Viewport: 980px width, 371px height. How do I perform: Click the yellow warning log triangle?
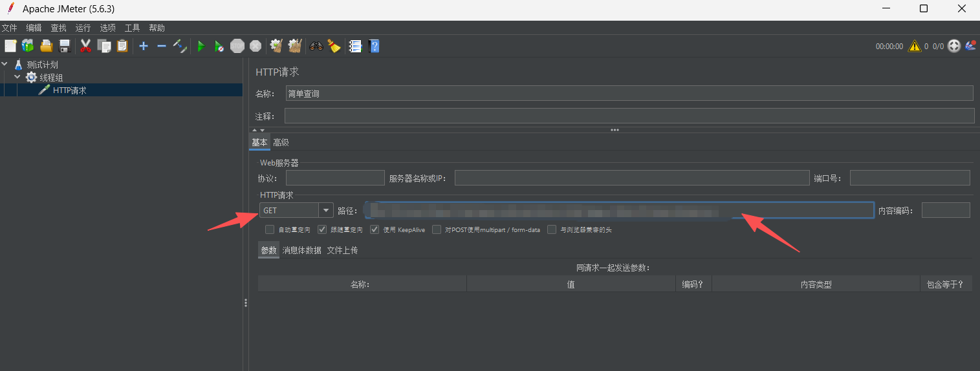914,46
